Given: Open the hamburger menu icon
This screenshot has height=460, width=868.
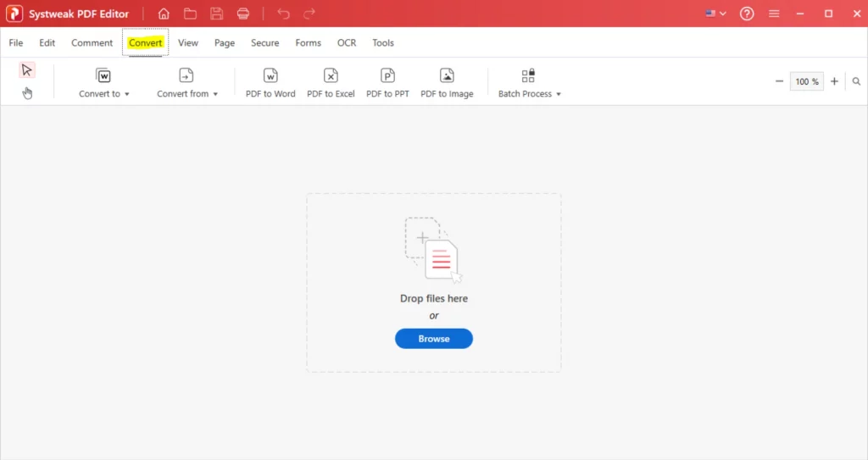Looking at the screenshot, I should tap(774, 14).
